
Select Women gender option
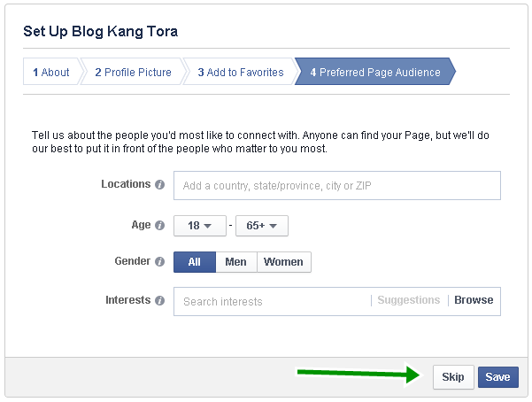pos(283,262)
